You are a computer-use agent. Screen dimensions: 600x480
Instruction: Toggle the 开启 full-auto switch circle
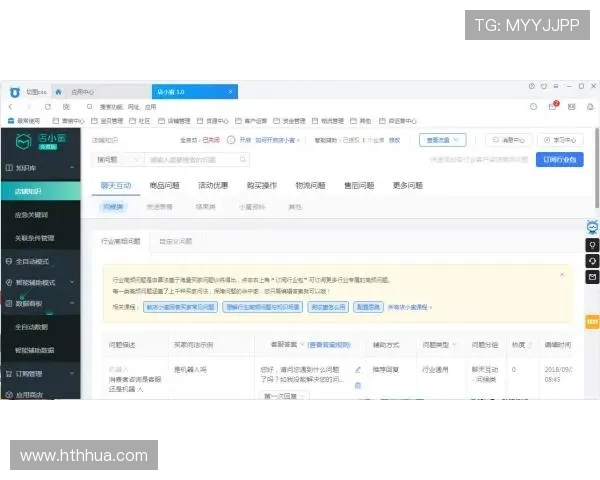231,140
